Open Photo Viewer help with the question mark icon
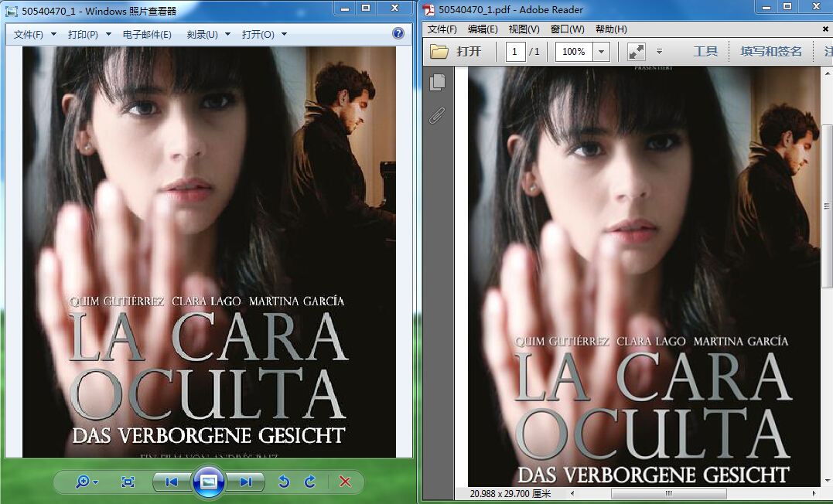The height and width of the screenshot is (504, 833). click(x=398, y=33)
